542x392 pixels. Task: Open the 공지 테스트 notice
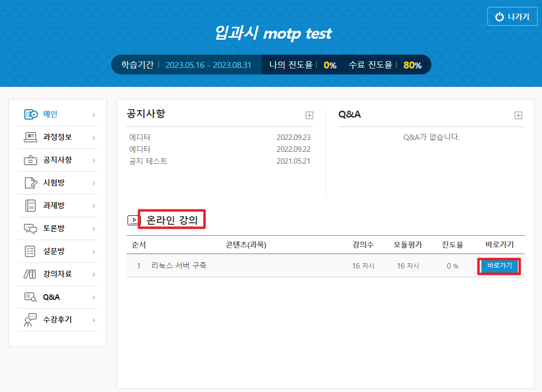pyautogui.click(x=148, y=161)
